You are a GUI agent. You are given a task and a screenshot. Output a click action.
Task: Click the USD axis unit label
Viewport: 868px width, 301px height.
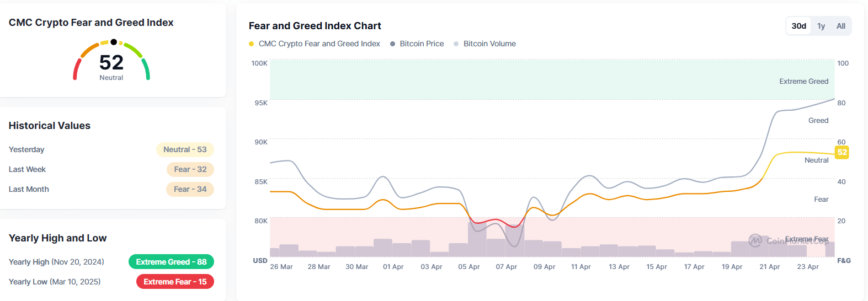260,261
